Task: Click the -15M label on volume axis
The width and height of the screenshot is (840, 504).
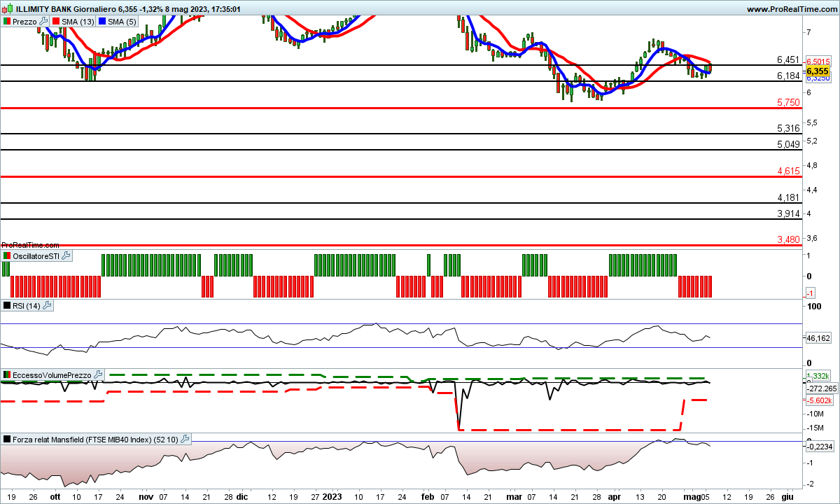Action: pos(815,428)
